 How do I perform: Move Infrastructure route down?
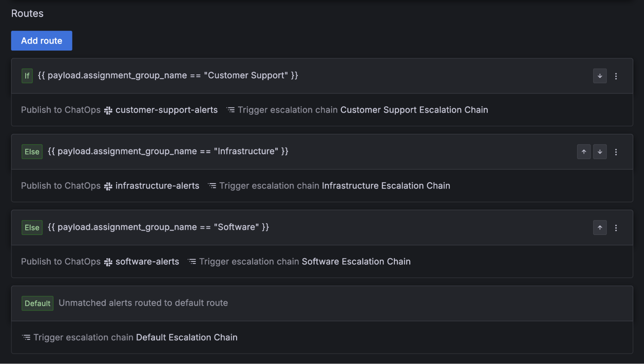(x=600, y=152)
